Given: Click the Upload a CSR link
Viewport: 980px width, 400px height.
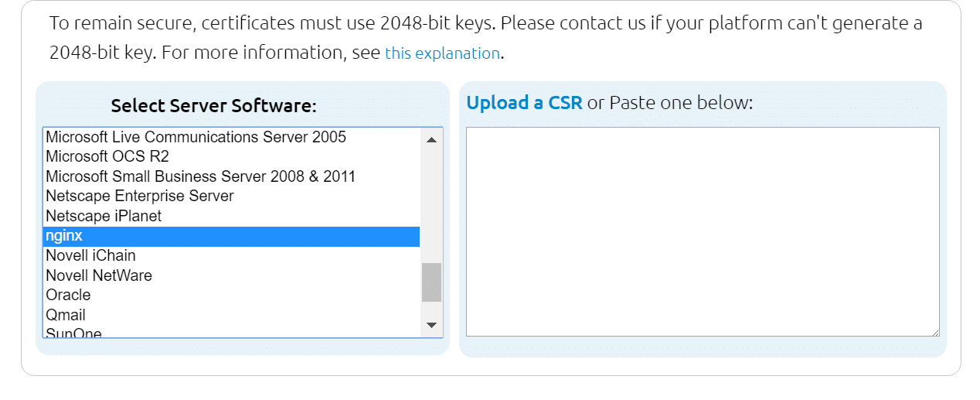Looking at the screenshot, I should tap(524, 103).
